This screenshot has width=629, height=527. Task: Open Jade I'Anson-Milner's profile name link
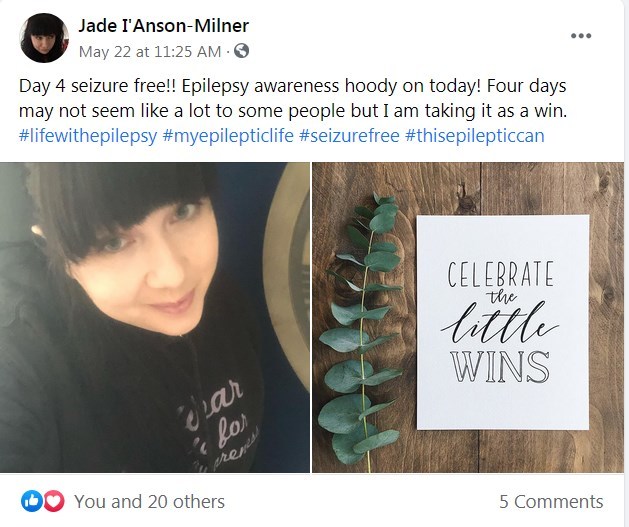[164, 26]
